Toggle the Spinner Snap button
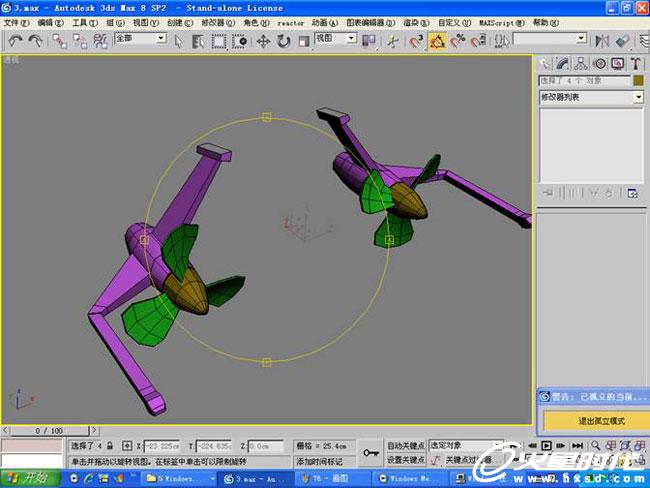 tap(478, 41)
